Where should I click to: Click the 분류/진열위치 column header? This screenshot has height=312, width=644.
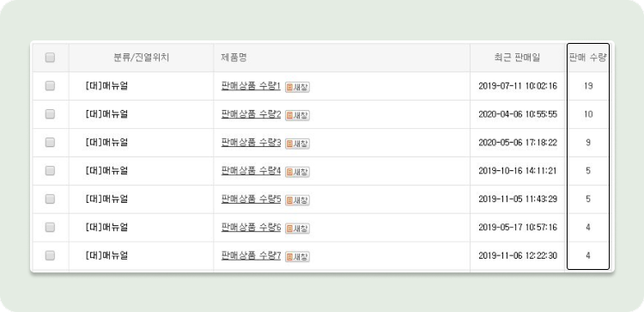142,58
